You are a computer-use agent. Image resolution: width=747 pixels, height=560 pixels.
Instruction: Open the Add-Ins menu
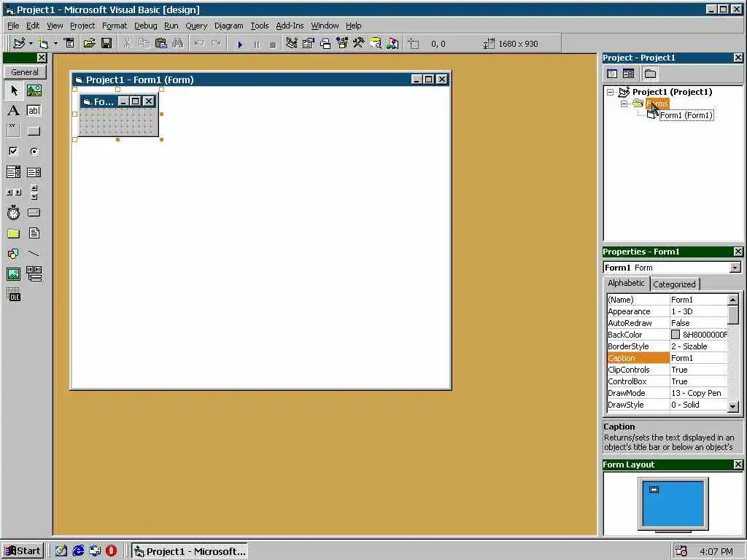[x=290, y=26]
